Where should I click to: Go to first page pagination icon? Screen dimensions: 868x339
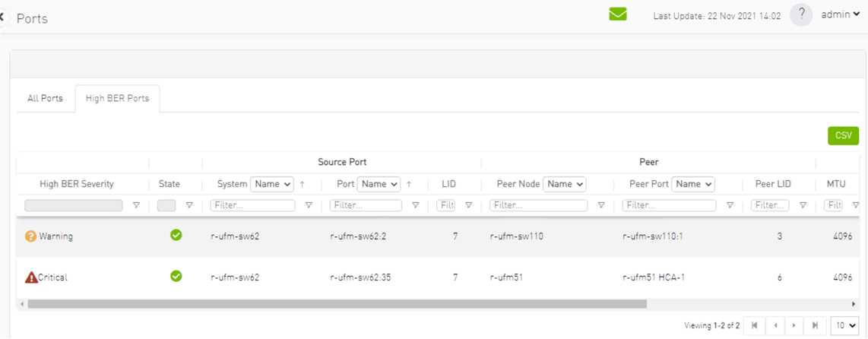755,325
